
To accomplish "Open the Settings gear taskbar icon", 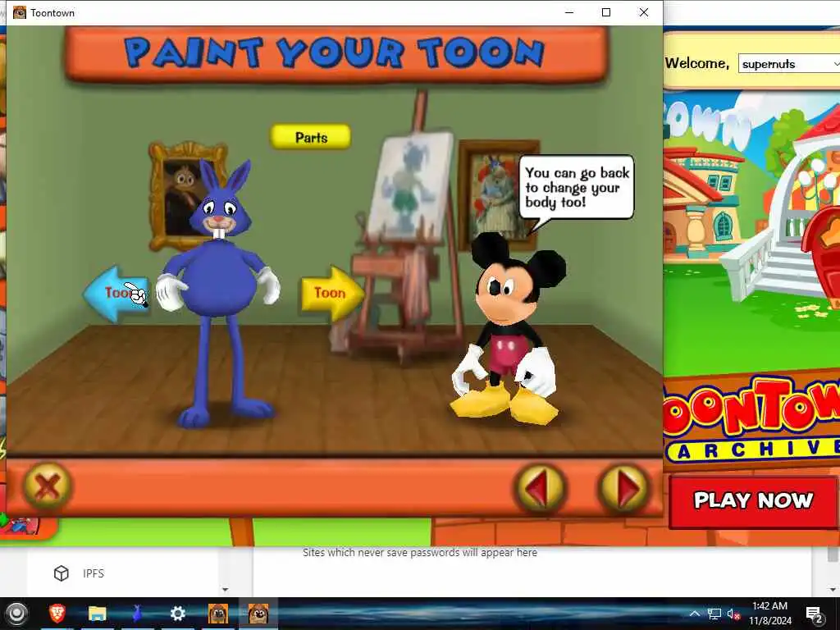I will [178, 613].
